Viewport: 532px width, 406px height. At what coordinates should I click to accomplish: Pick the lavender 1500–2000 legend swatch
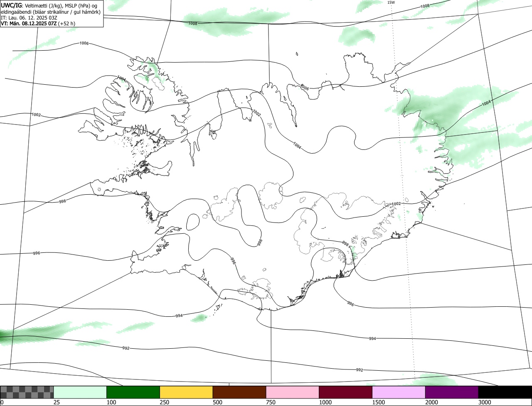tap(399, 392)
